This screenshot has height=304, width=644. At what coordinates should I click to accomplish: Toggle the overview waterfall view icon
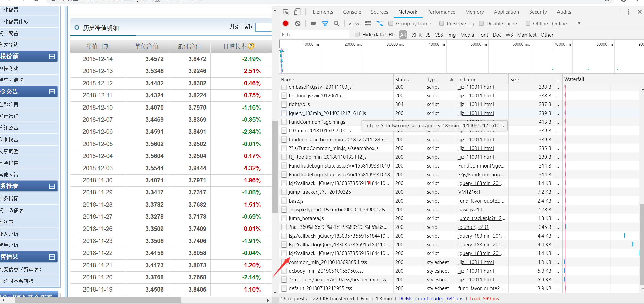click(x=380, y=23)
